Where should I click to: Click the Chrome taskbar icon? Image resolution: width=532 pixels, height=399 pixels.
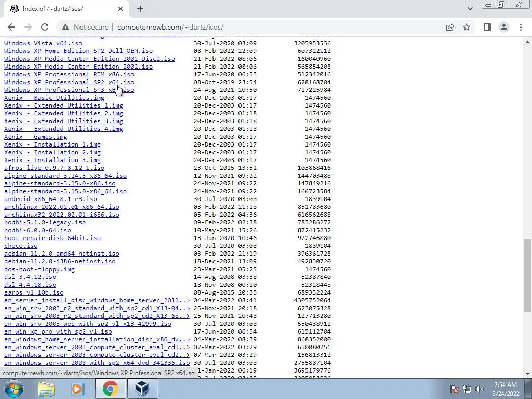pos(110,389)
